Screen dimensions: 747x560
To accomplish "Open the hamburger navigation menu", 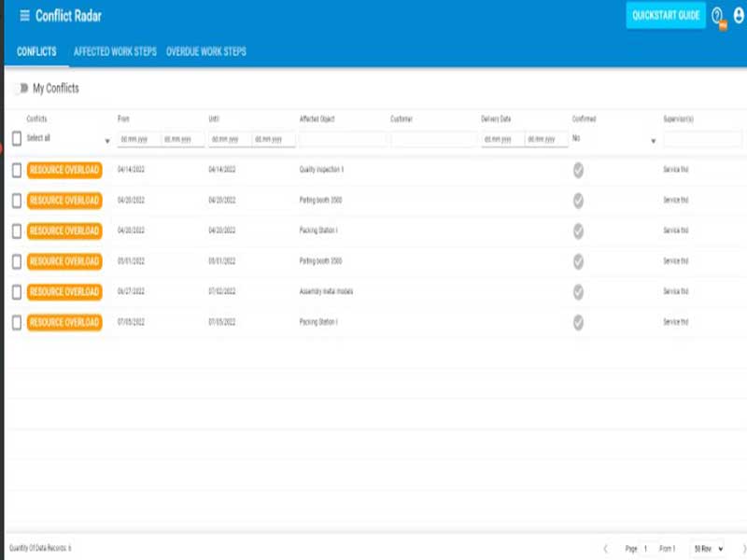I will coord(24,16).
